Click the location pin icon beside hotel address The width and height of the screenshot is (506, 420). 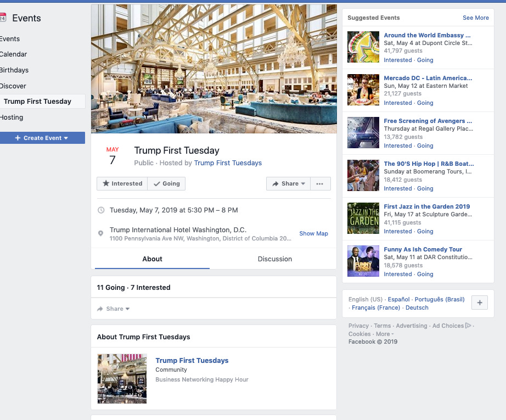(100, 233)
